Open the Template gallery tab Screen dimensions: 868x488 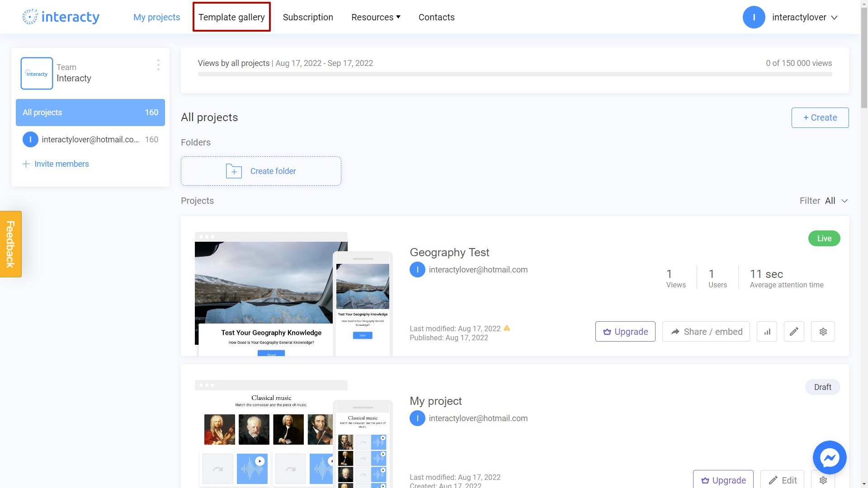point(231,17)
